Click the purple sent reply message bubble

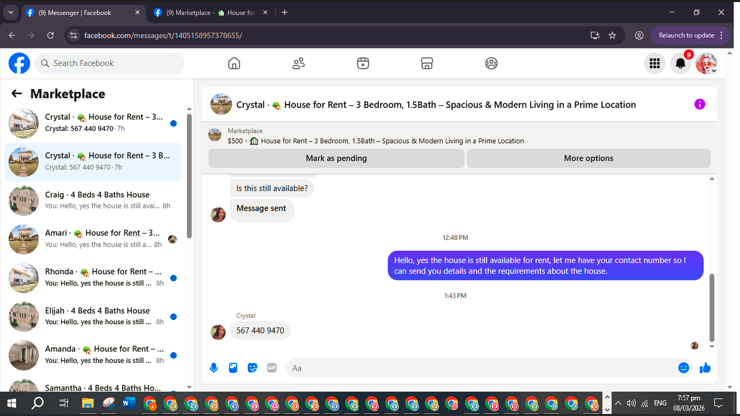click(546, 265)
